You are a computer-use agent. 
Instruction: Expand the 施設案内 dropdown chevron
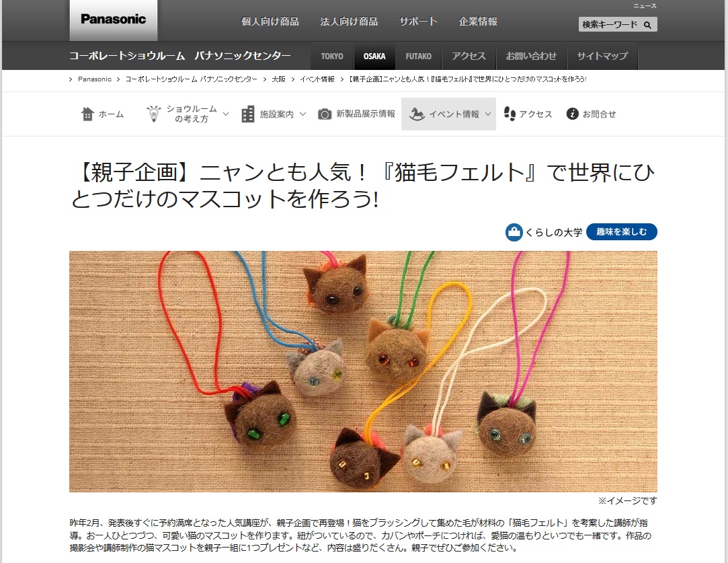302,114
